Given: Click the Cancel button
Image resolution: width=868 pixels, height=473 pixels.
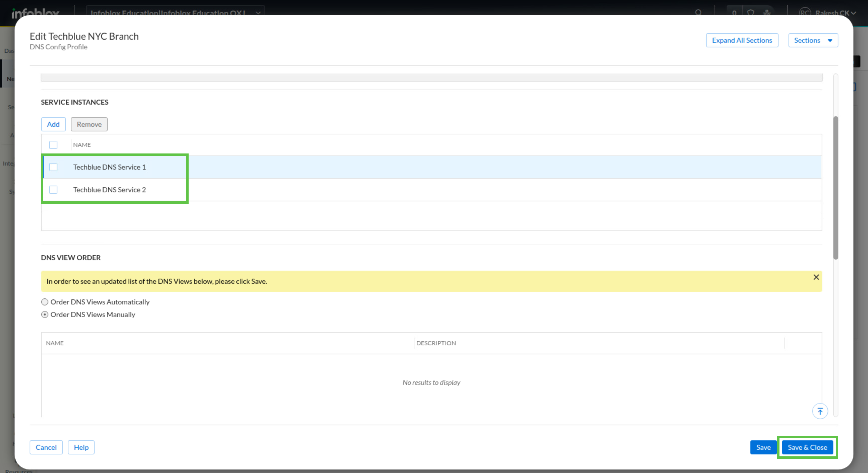Looking at the screenshot, I should (46, 447).
